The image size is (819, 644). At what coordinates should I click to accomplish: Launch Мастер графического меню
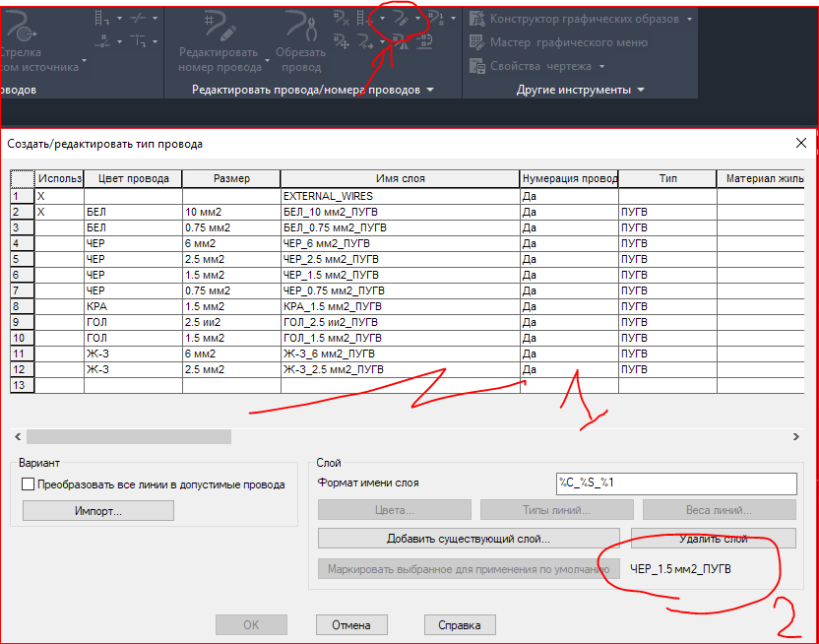pos(475,42)
